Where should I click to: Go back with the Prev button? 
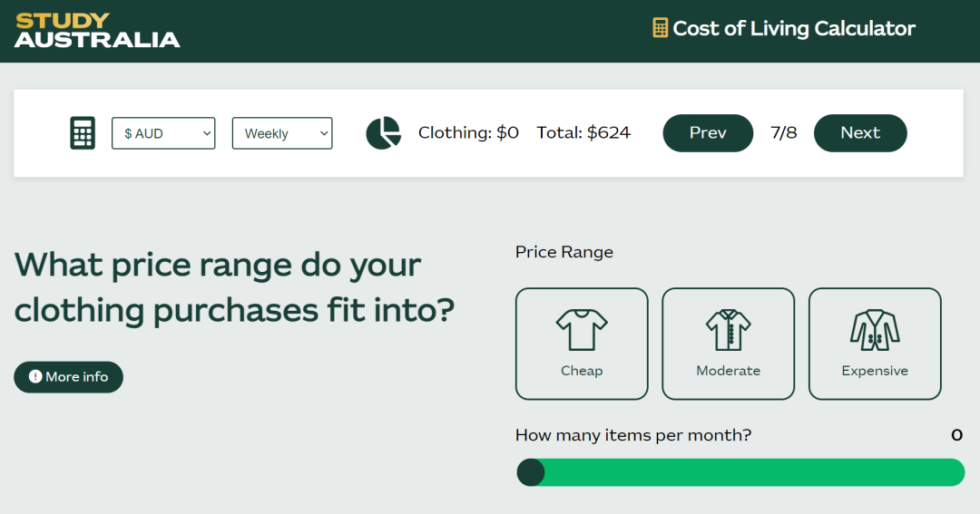click(708, 133)
